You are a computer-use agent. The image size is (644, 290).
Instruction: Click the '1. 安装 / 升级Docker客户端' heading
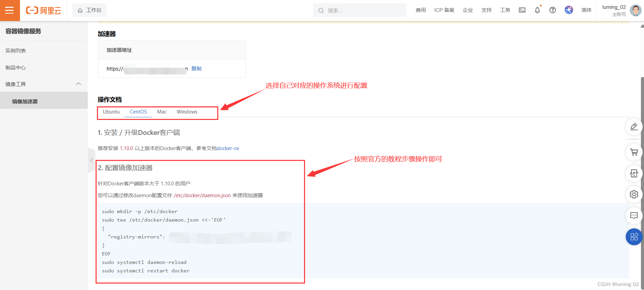(x=139, y=132)
